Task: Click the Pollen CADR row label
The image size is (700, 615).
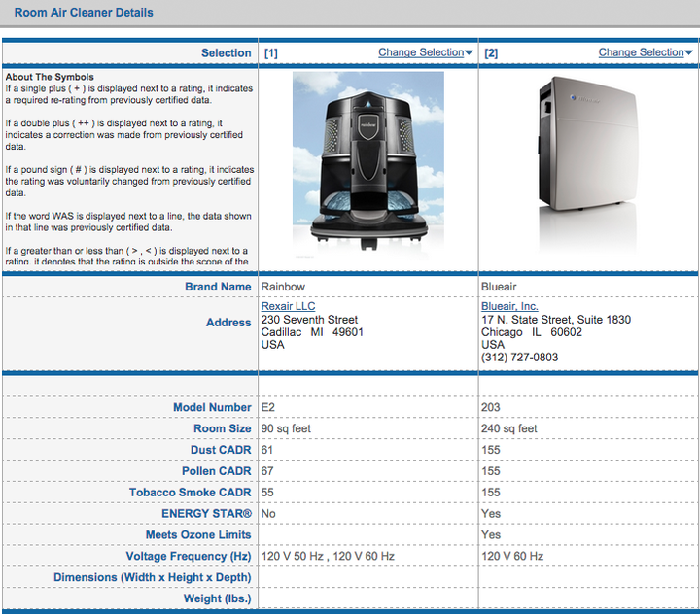Action: coord(216,471)
